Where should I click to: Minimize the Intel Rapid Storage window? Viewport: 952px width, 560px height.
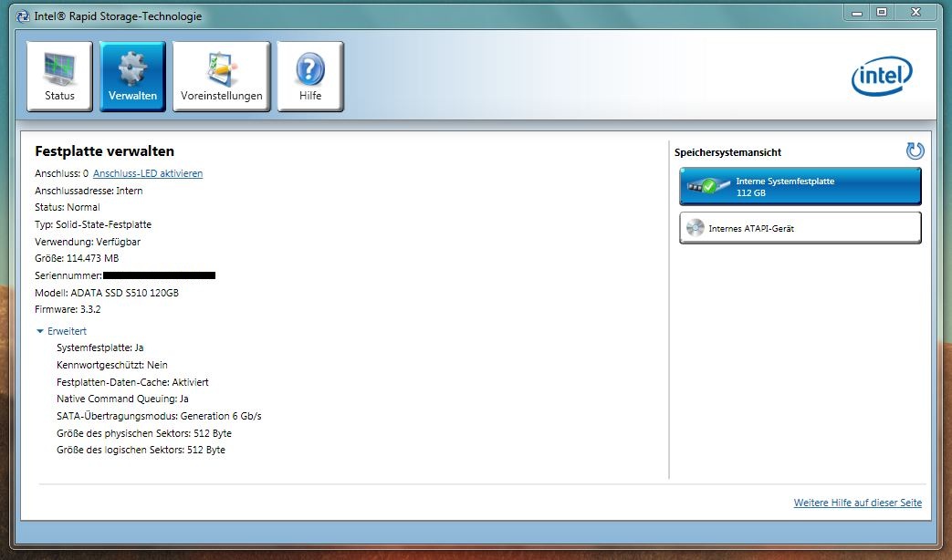click(857, 13)
